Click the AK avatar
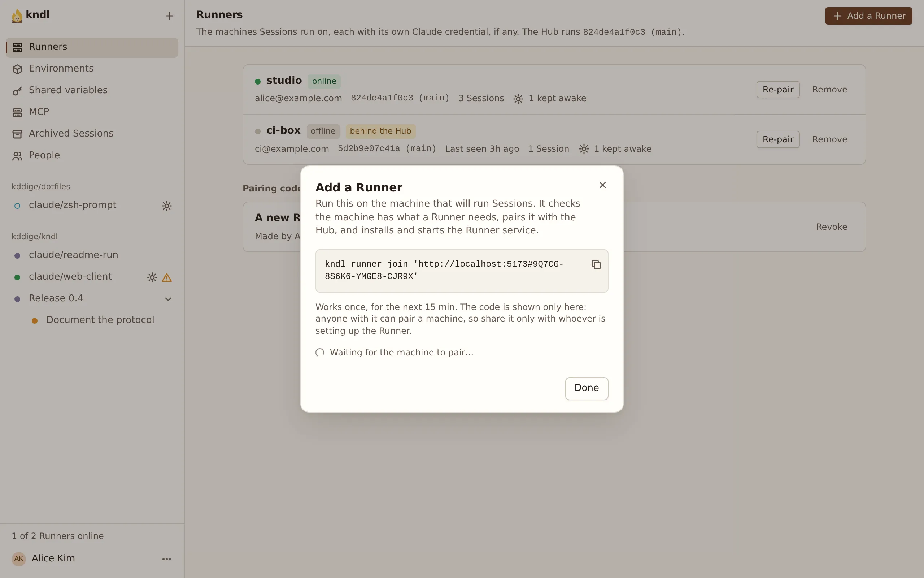The image size is (924, 578). (19, 558)
